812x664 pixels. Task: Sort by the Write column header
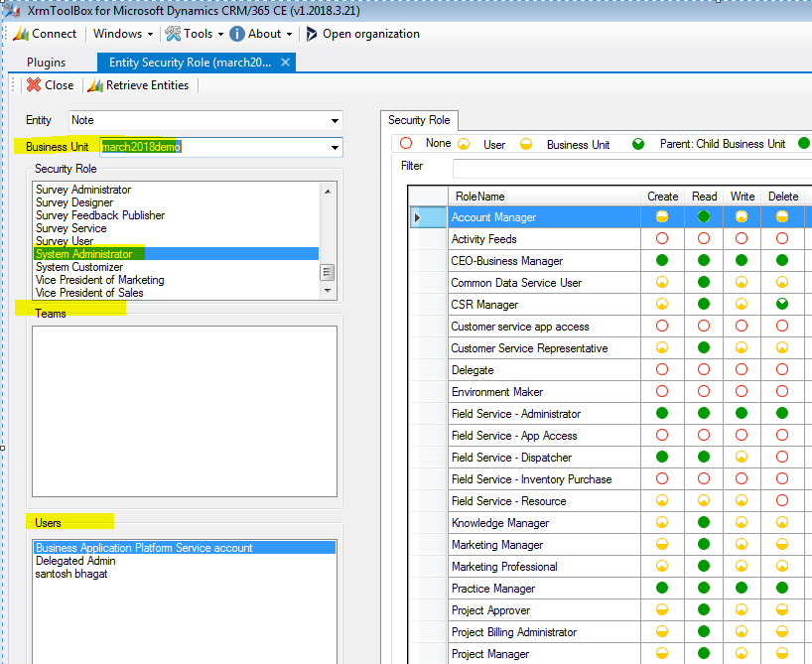click(743, 197)
